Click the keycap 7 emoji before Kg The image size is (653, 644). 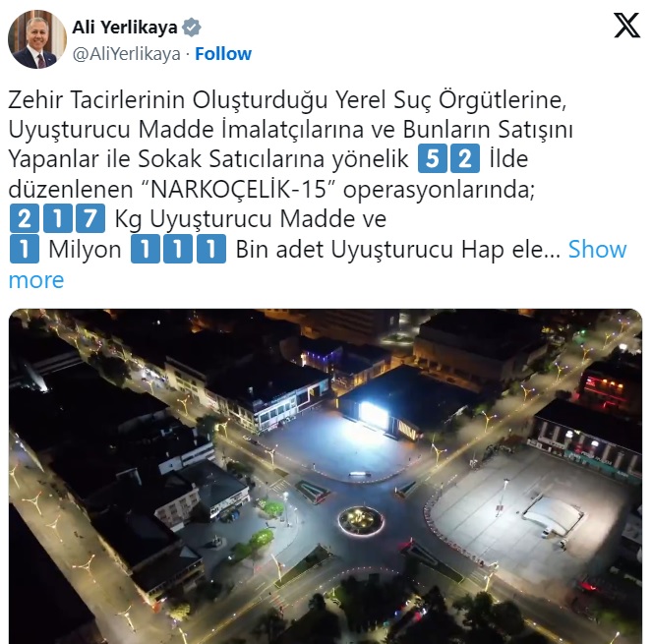tap(90, 218)
